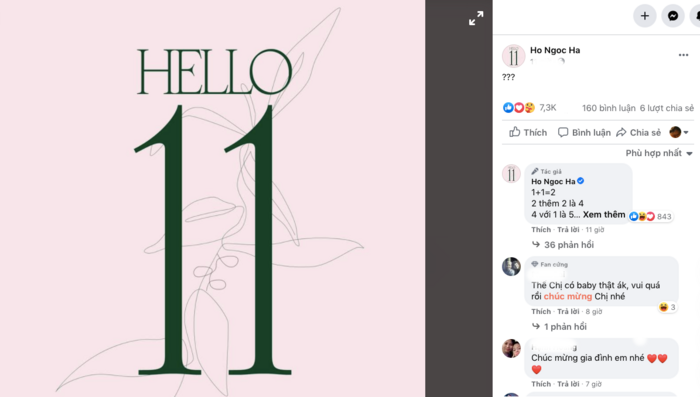This screenshot has height=397, width=700.
Task: Click the Bình luận comment bubble icon
Action: (x=563, y=132)
